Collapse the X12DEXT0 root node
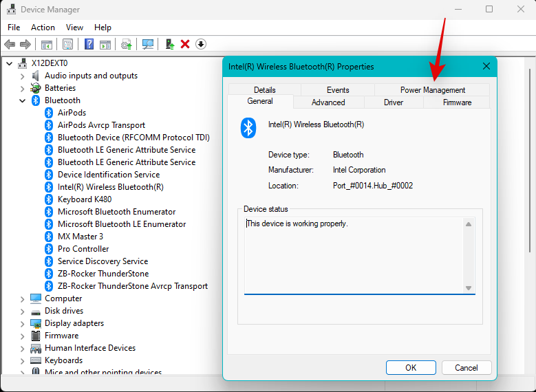The image size is (536, 392). click(10, 63)
